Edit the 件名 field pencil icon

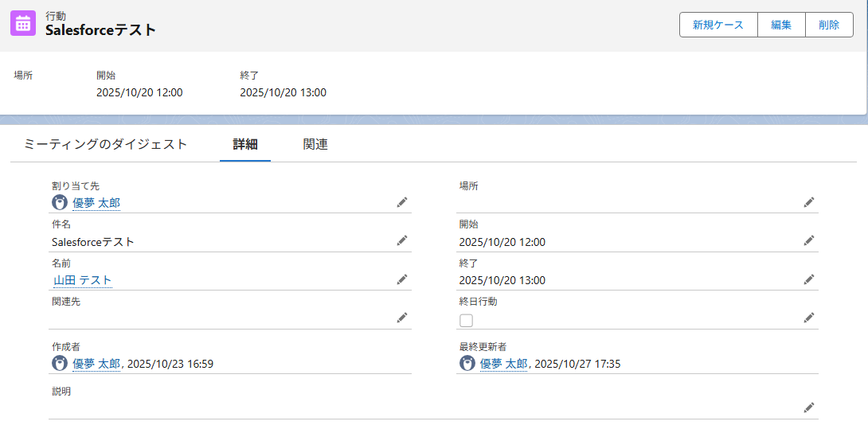pyautogui.click(x=402, y=240)
